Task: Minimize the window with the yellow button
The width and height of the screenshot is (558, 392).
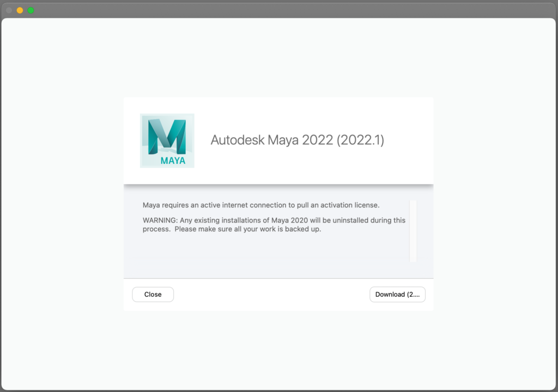Action: (x=20, y=10)
